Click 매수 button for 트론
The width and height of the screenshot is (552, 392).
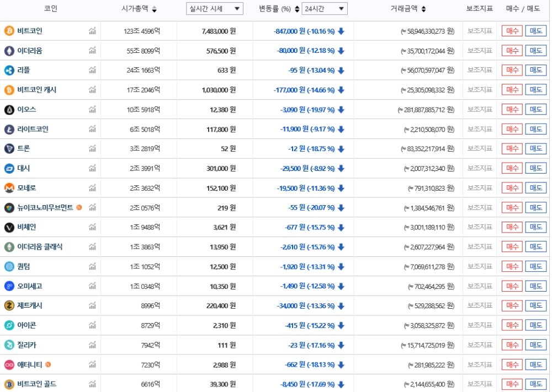pyautogui.click(x=511, y=148)
